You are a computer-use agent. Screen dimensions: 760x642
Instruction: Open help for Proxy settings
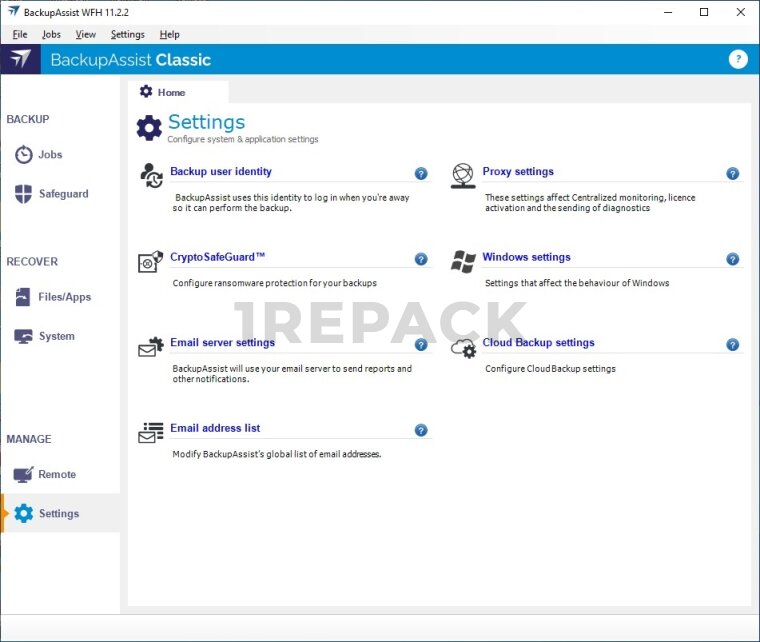pyautogui.click(x=733, y=174)
